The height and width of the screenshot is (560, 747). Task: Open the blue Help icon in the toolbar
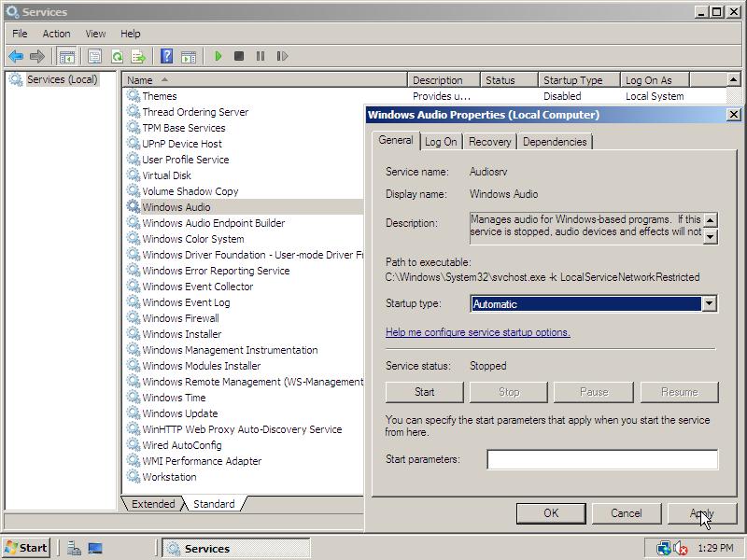coord(167,56)
